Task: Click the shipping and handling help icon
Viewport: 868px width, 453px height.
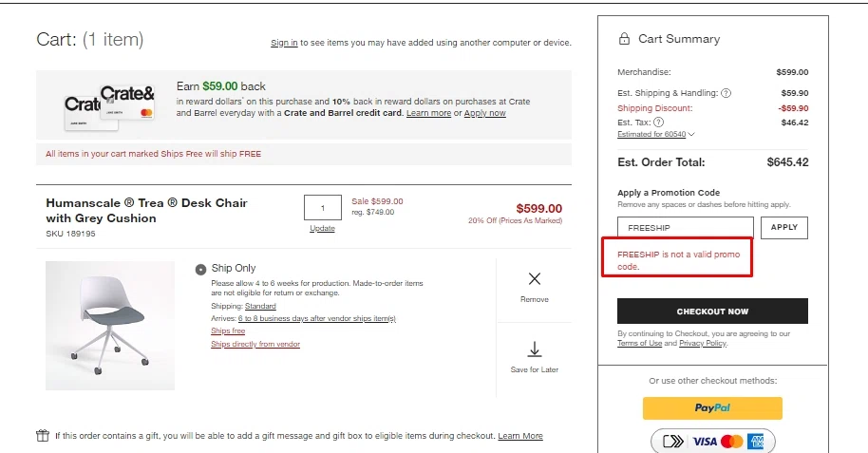Action: pyautogui.click(x=726, y=93)
